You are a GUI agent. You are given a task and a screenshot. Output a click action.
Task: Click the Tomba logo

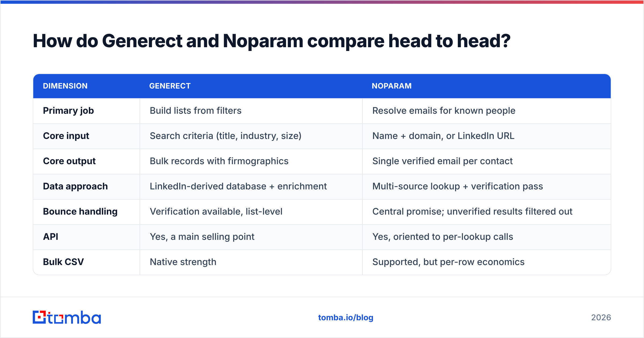67,317
